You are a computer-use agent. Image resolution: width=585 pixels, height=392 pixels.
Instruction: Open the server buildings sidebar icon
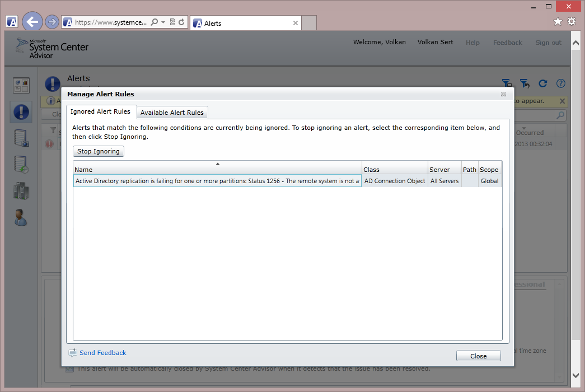click(21, 191)
